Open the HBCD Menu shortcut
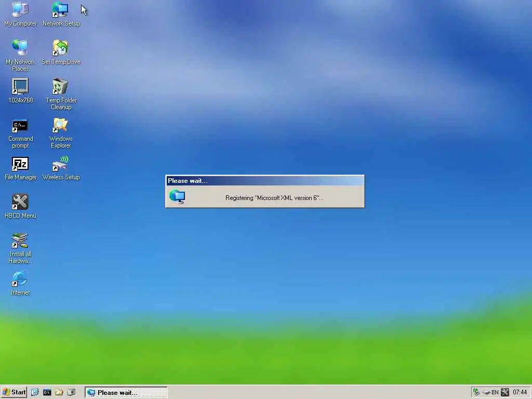The width and height of the screenshot is (532, 399). pyautogui.click(x=20, y=206)
